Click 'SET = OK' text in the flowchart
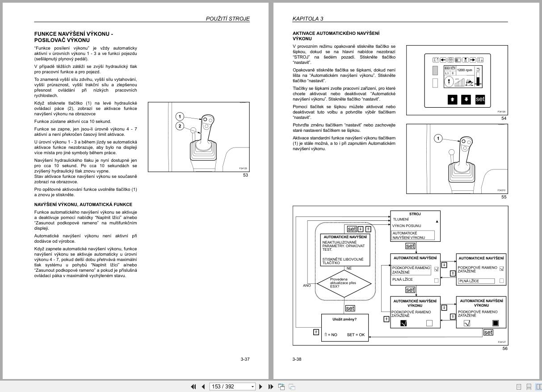 click(x=356, y=335)
